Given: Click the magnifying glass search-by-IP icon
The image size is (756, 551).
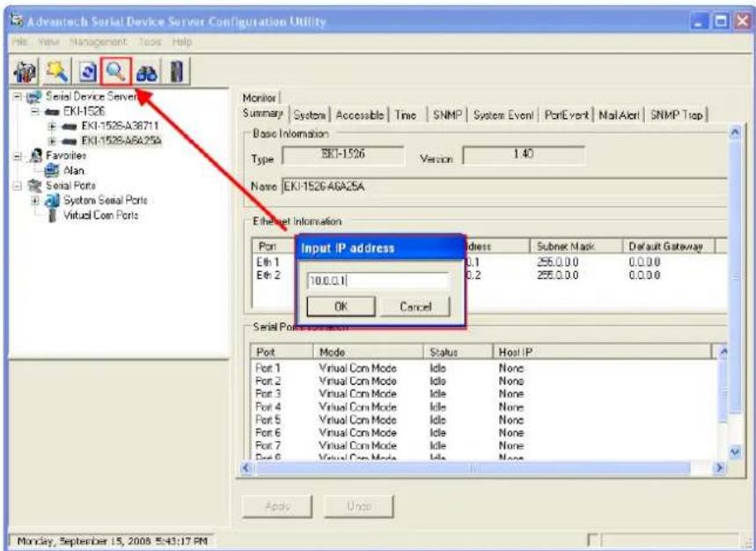Looking at the screenshot, I should coord(115,71).
